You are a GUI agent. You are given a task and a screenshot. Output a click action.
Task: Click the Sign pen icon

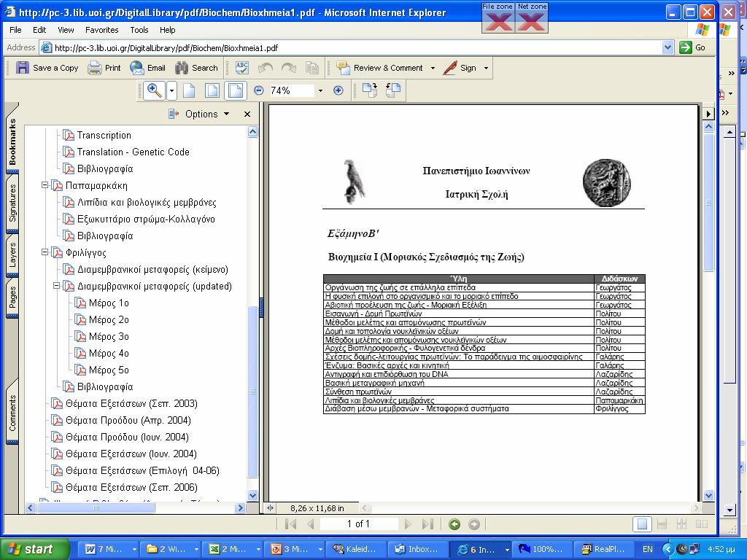[460, 68]
